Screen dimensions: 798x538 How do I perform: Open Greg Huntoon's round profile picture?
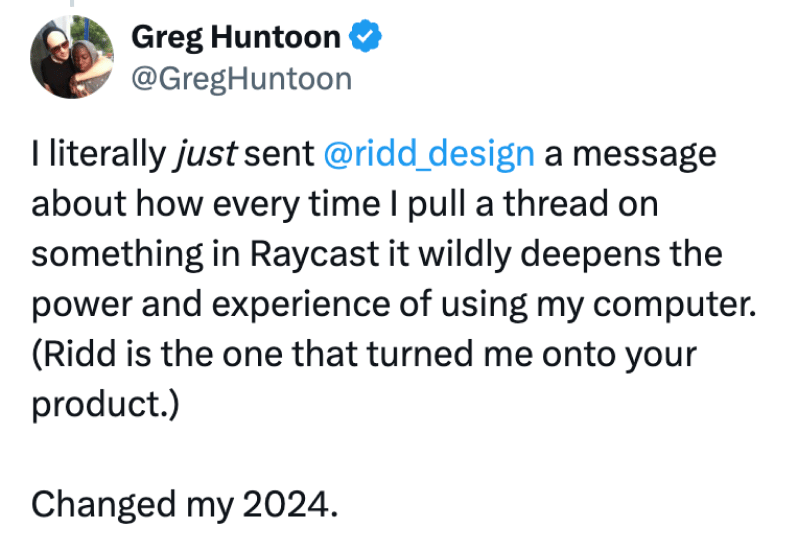tap(72, 57)
